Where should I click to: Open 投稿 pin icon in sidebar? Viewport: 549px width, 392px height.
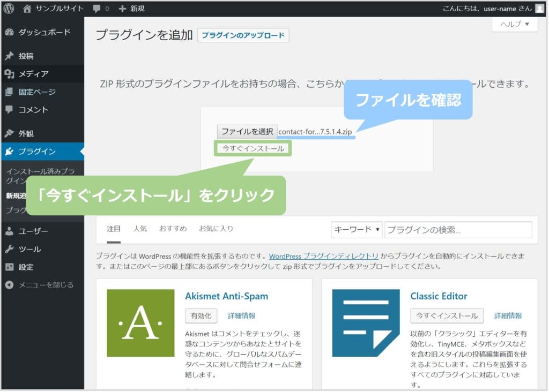pyautogui.click(x=9, y=56)
